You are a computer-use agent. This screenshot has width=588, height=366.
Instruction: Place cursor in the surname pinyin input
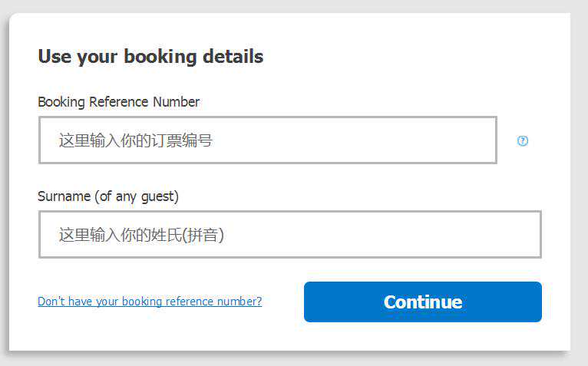click(x=289, y=234)
